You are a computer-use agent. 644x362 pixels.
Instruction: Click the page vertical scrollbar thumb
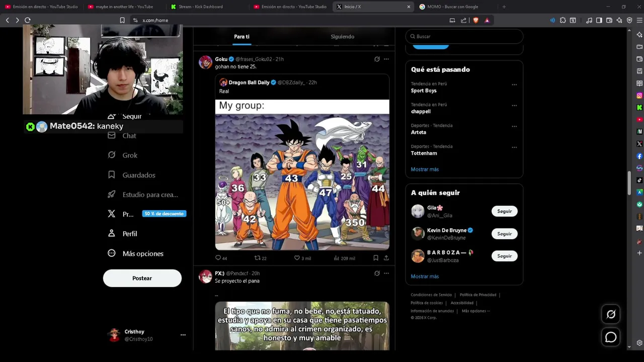629,184
